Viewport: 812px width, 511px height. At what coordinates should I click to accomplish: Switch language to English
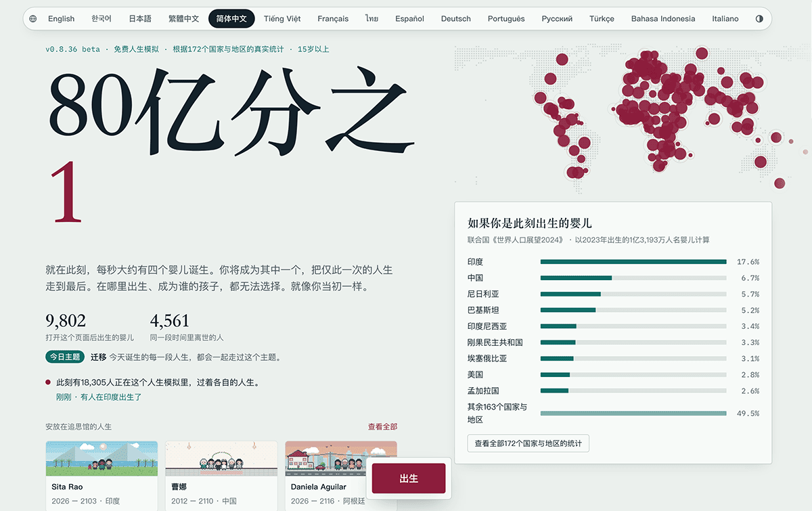[x=62, y=19]
